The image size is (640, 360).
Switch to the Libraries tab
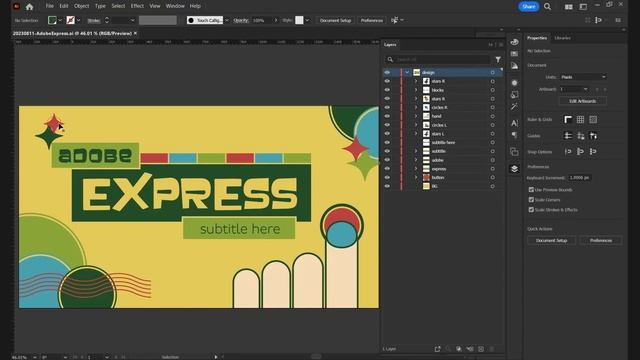(562, 38)
